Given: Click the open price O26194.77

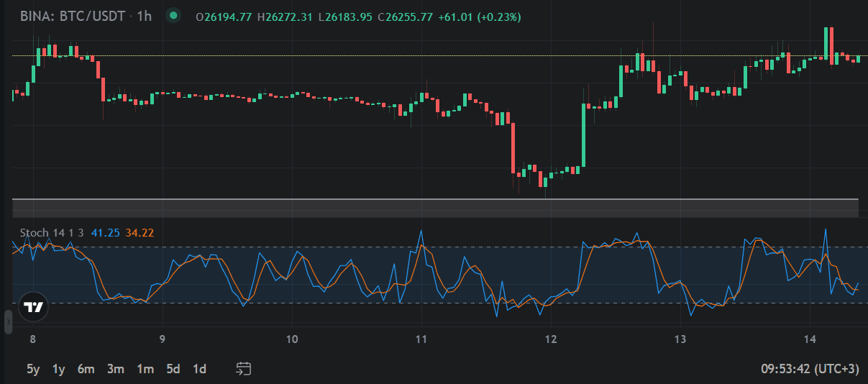Looking at the screenshot, I should pyautogui.click(x=224, y=17).
